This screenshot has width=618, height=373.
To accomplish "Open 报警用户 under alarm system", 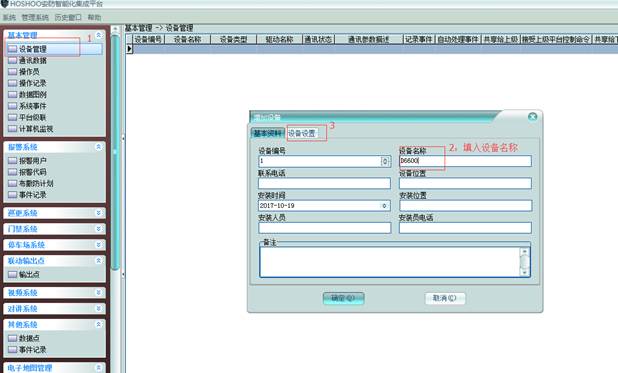I will click(32, 160).
